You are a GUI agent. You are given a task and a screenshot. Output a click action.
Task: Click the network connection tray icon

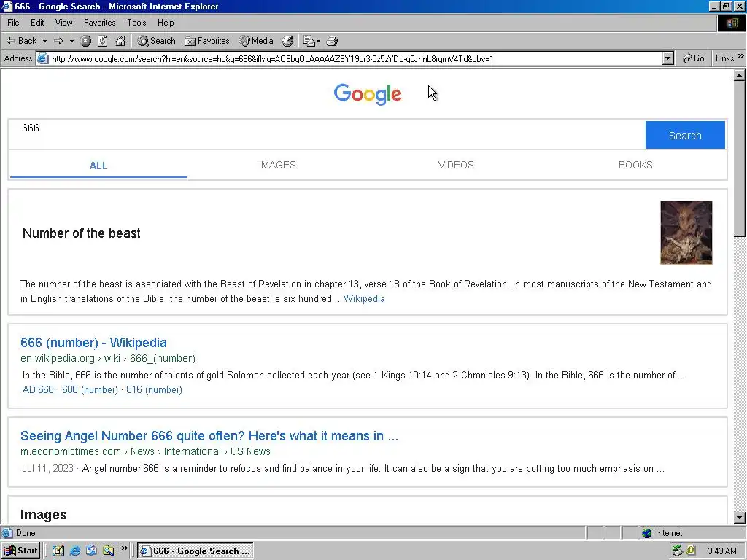point(677,551)
